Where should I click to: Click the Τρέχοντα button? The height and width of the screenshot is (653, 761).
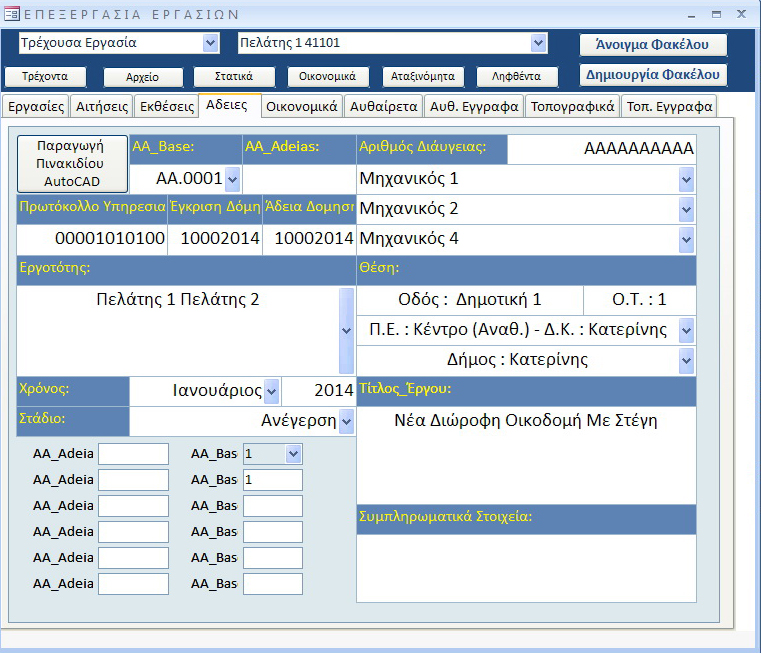pos(45,77)
